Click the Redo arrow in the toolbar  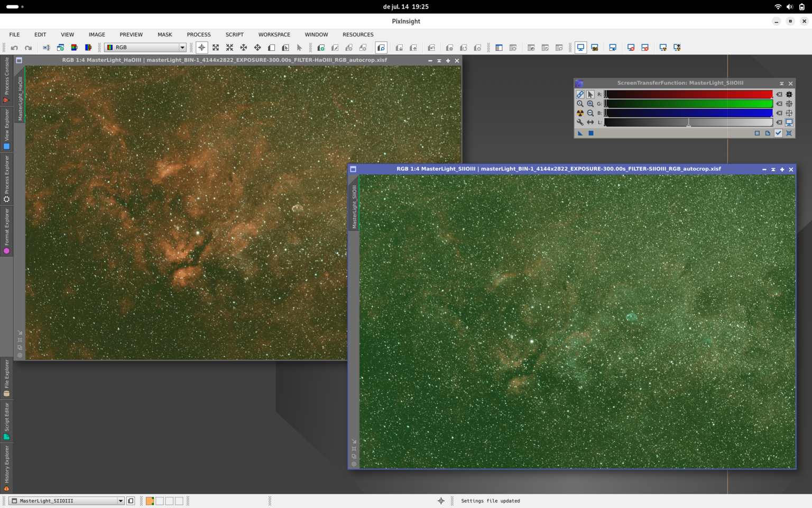pos(28,48)
